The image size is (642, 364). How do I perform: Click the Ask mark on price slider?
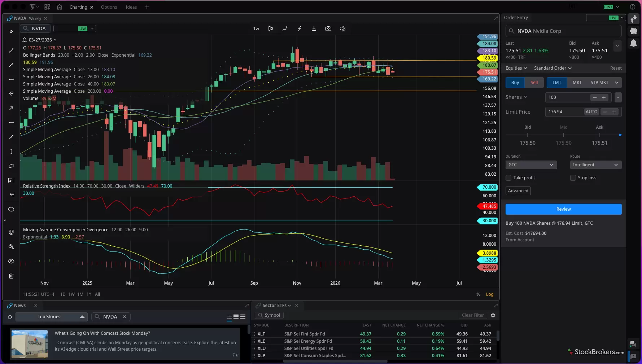(x=599, y=135)
